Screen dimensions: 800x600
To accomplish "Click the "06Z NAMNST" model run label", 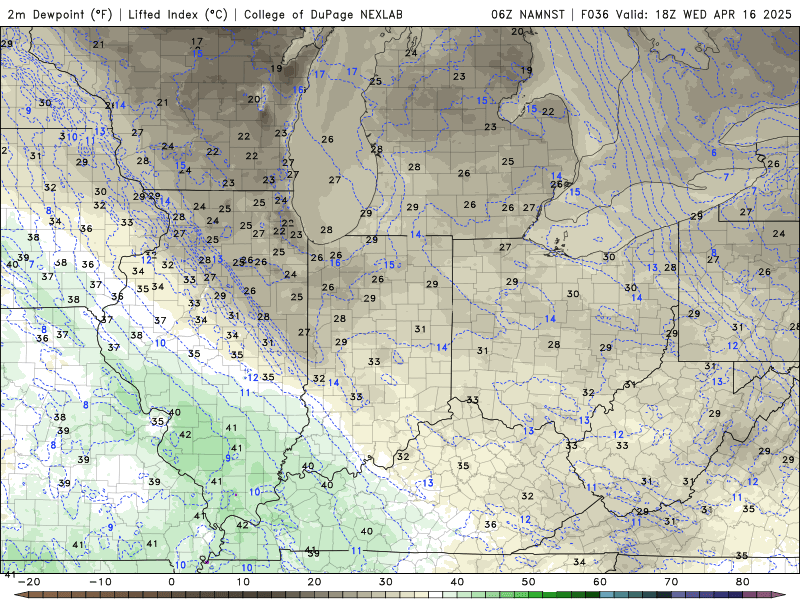I will pyautogui.click(x=528, y=14).
